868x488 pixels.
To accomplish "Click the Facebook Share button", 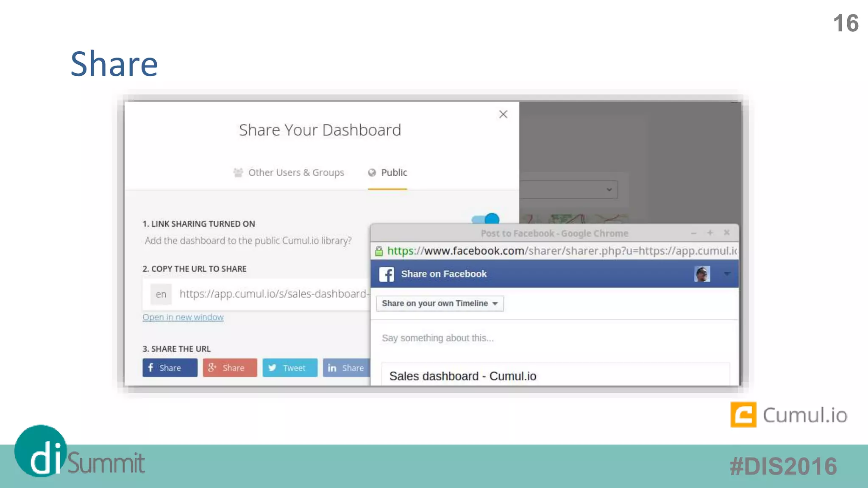I will 170,368.
